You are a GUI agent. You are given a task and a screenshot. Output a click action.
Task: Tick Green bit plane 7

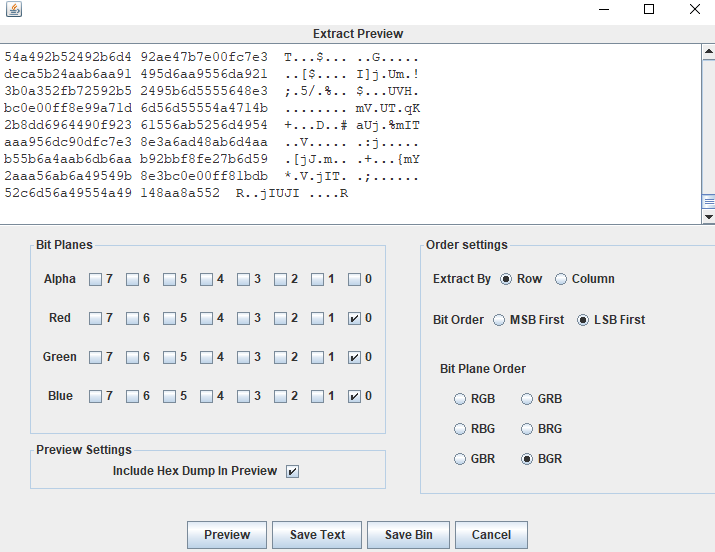[x=95, y=357]
